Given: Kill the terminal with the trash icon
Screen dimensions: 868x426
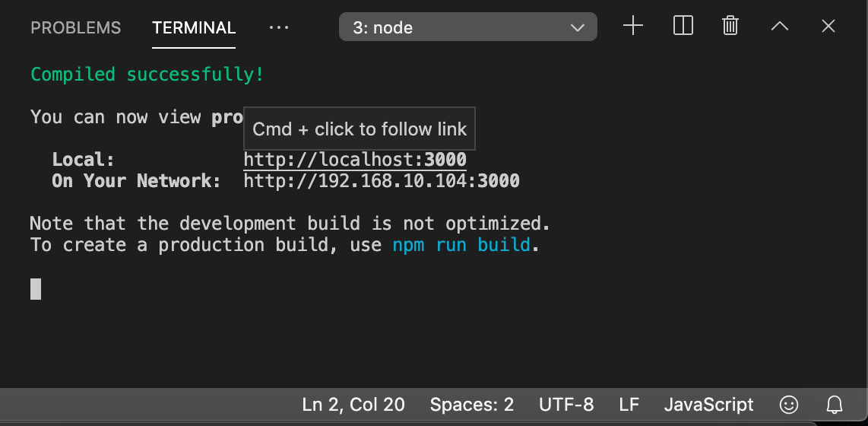Looking at the screenshot, I should 730,27.
